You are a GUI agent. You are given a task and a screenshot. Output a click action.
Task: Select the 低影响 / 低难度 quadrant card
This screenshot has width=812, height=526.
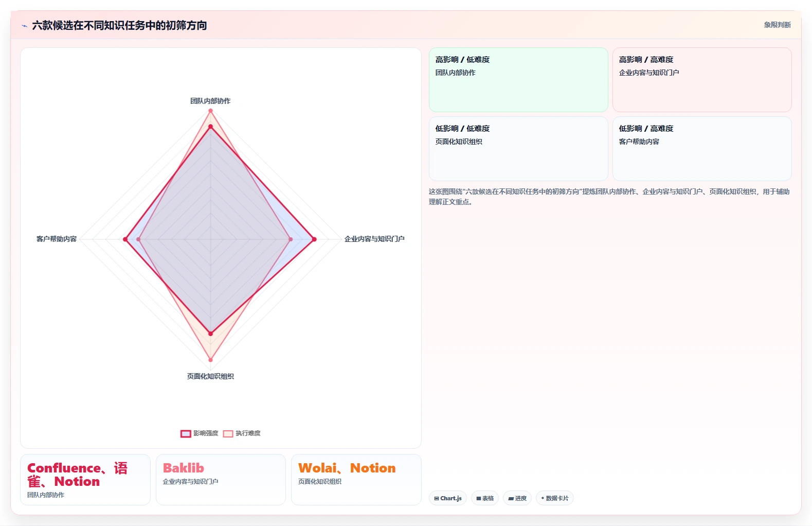[518, 149]
